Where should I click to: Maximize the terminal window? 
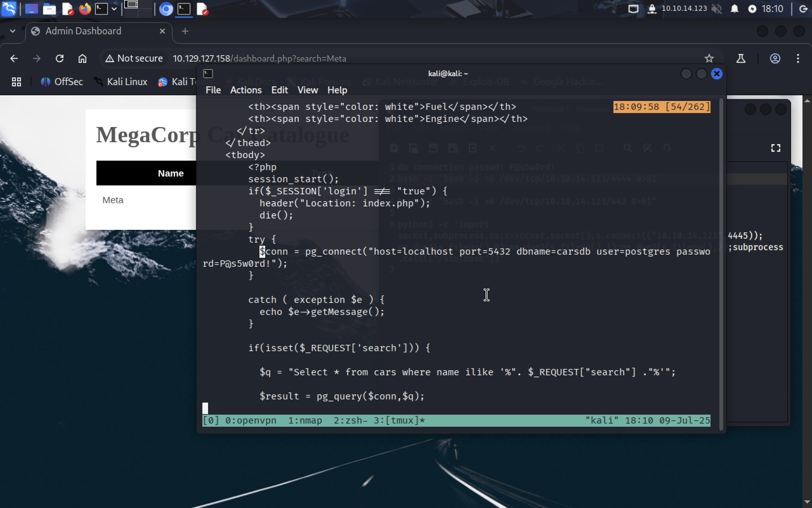click(x=701, y=74)
